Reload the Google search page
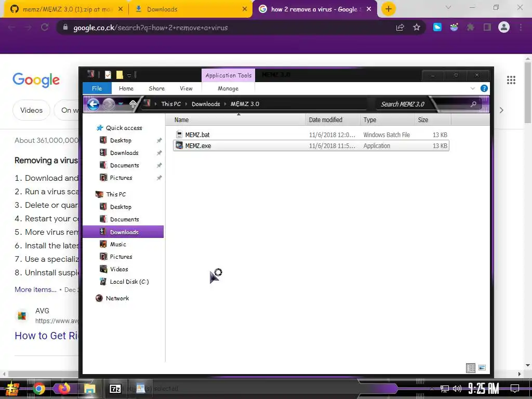The width and height of the screenshot is (532, 399). pyautogui.click(x=45, y=27)
